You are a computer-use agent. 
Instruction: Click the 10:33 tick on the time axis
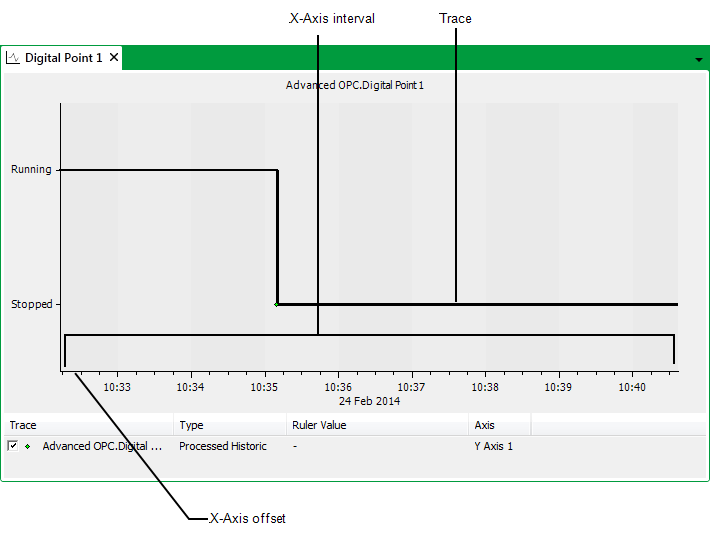(x=117, y=387)
